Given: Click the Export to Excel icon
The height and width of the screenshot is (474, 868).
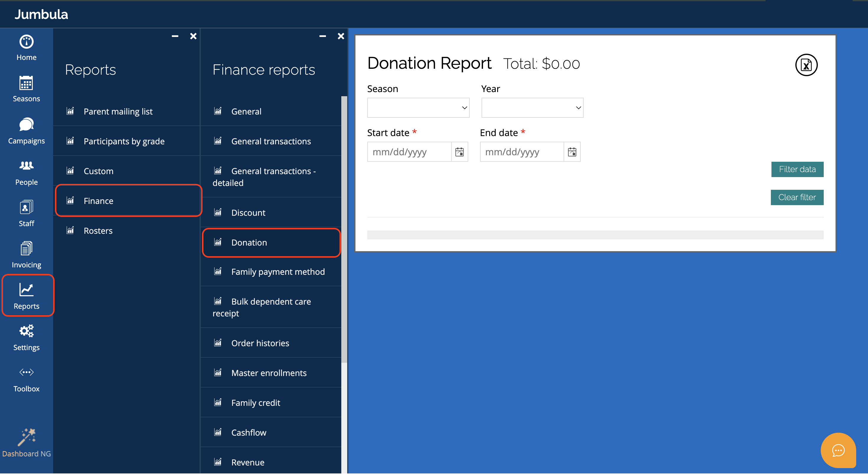Looking at the screenshot, I should (806, 65).
